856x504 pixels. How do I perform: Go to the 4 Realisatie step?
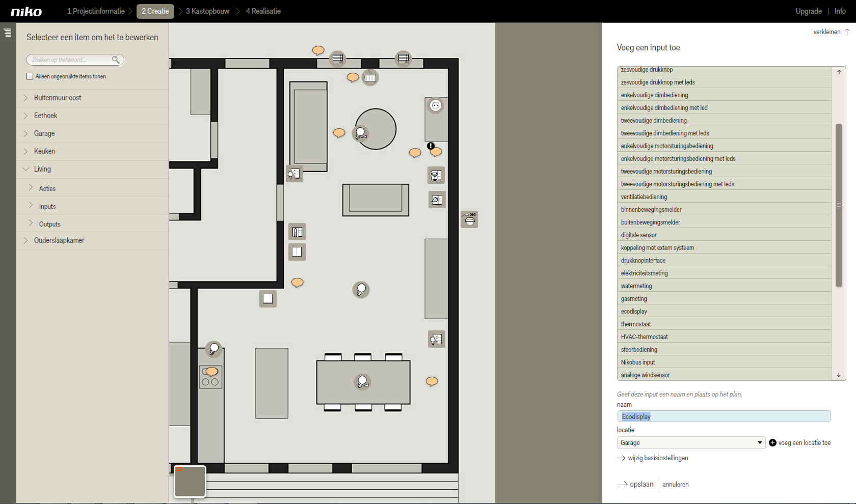pos(263,11)
